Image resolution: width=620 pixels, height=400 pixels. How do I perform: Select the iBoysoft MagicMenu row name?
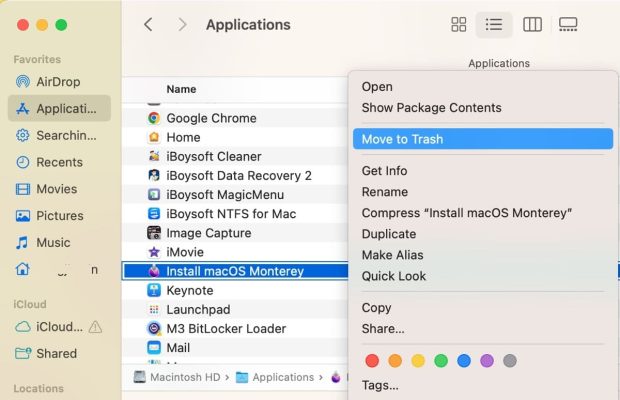(x=225, y=194)
